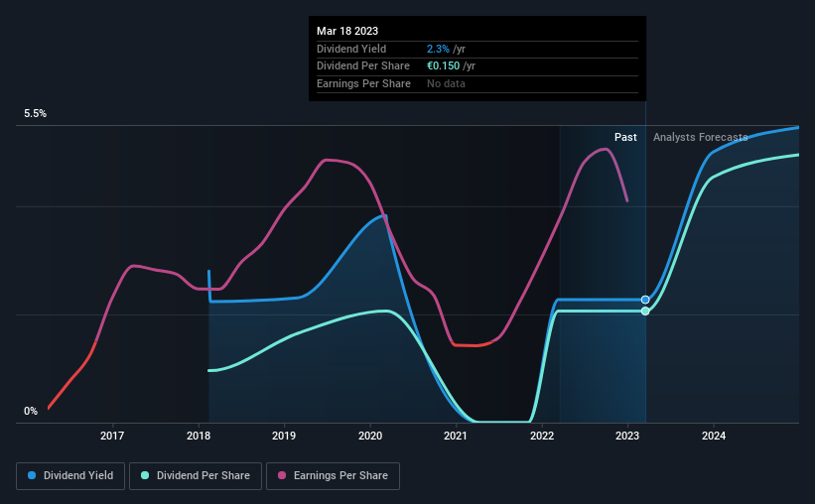The width and height of the screenshot is (815, 504).
Task: Click the blue Dividend Yield legend dot
Action: pyautogui.click(x=32, y=475)
